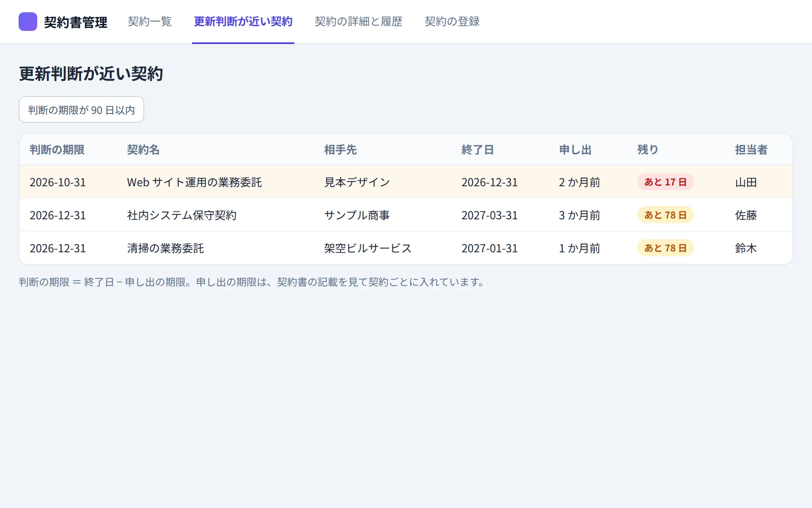Click the 架空ビルサービス counterparty cell

[368, 248]
